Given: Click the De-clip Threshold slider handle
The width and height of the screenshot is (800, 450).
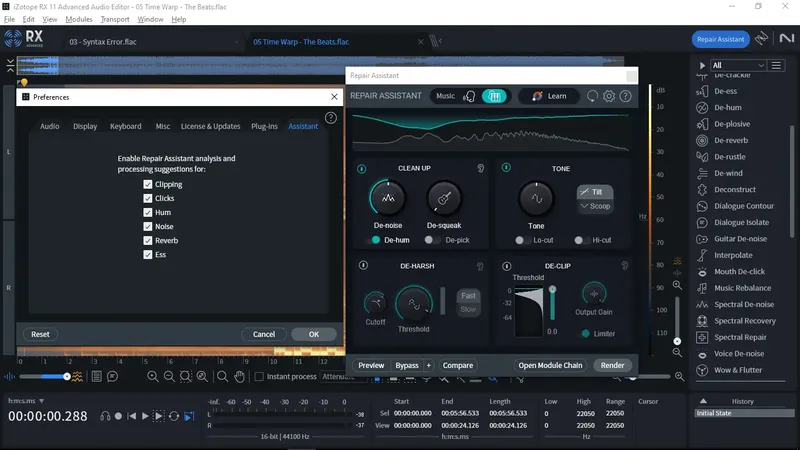Looking at the screenshot, I should (x=552, y=290).
